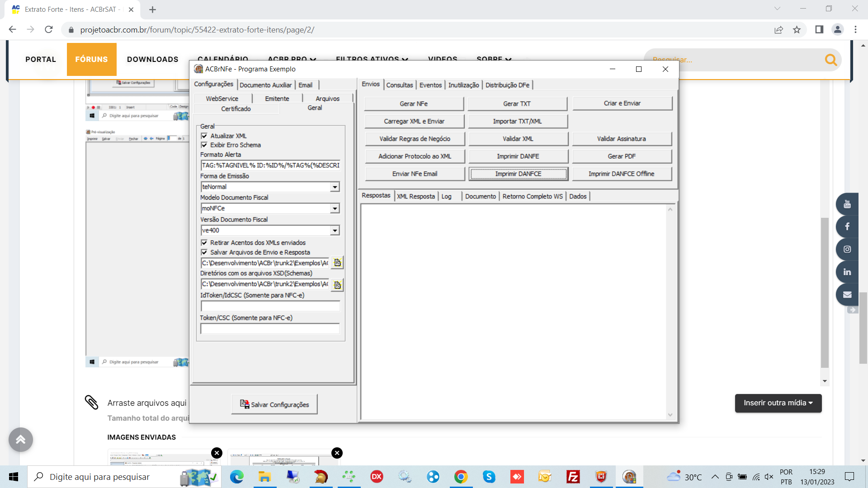Open YouTube social sidebar icon
Image resolution: width=868 pixels, height=488 pixels.
(x=847, y=204)
